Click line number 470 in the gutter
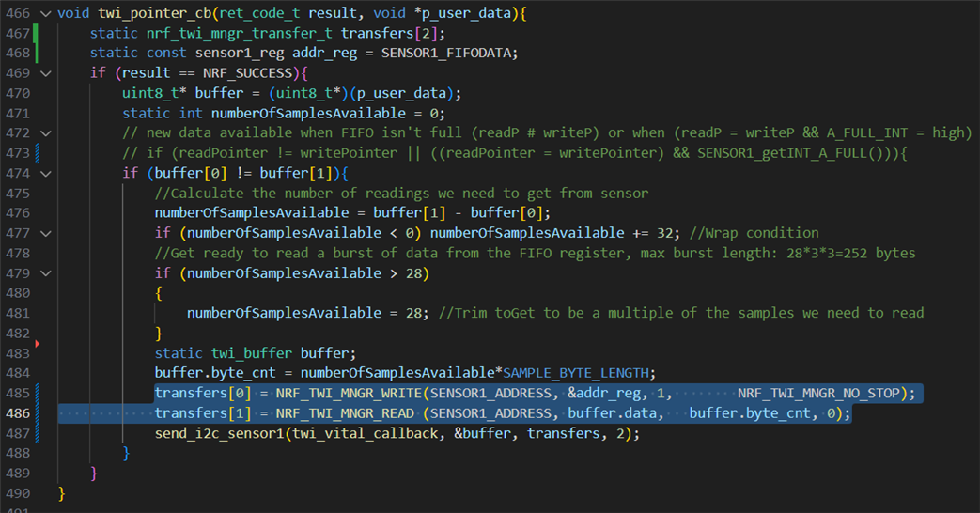 (18, 93)
